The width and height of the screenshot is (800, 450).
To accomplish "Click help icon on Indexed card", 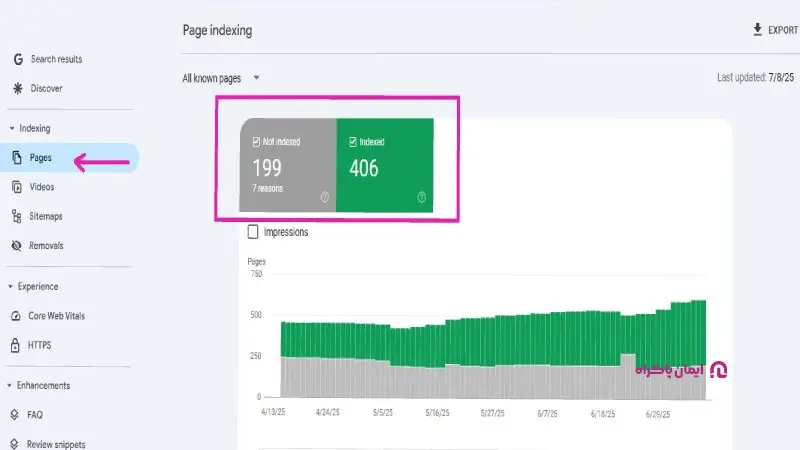I will click(421, 197).
